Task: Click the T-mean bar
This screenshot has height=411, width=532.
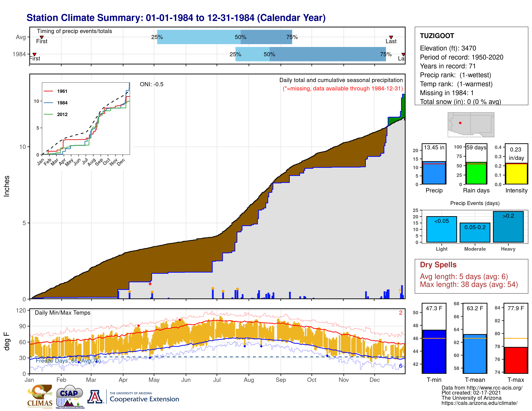Action: pyautogui.click(x=475, y=354)
